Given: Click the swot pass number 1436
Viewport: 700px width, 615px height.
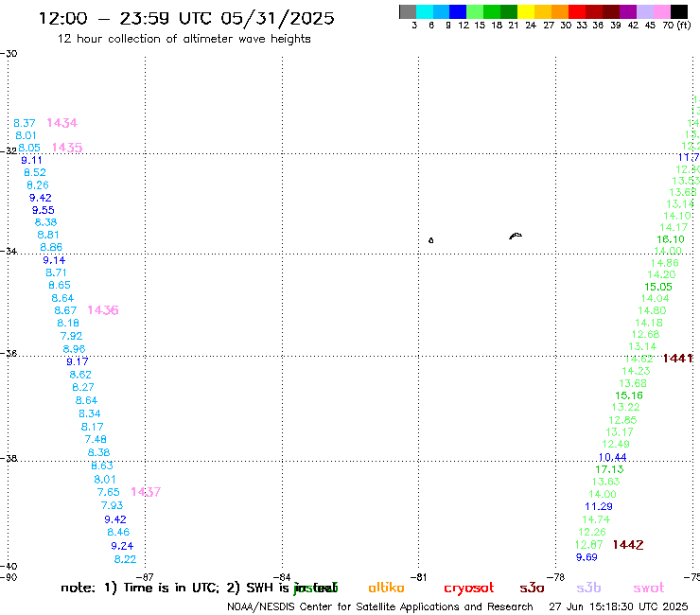Looking at the screenshot, I should (103, 310).
